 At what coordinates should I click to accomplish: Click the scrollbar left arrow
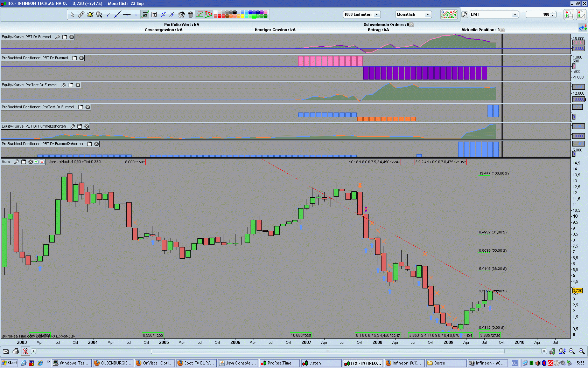(34, 351)
